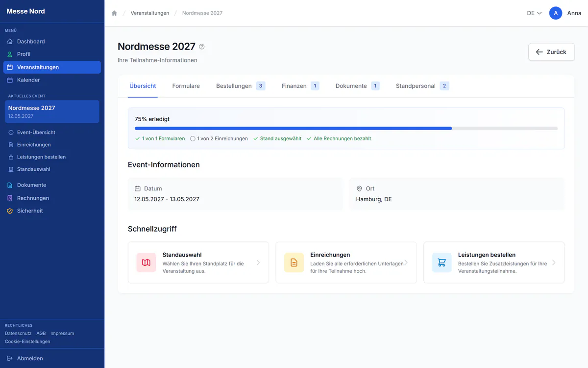Screen dimensions: 588x368
Task: Click the Event-Übersicht info icon
Action: [x=11, y=132]
